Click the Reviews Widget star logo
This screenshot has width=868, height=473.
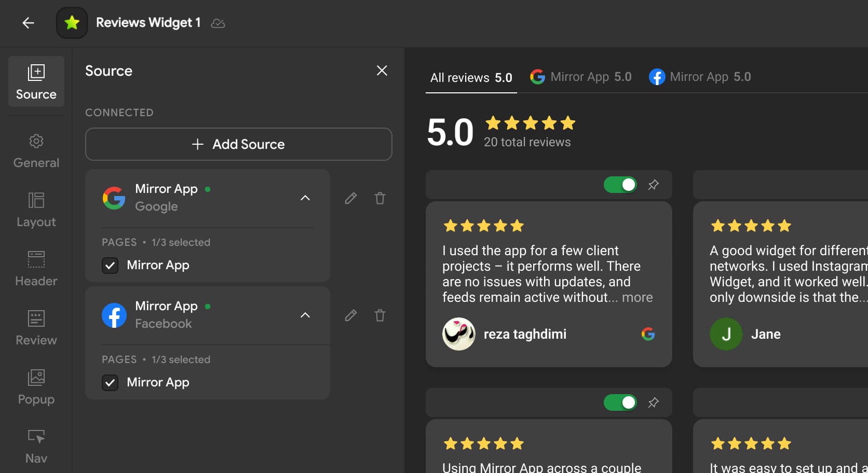[x=72, y=23]
